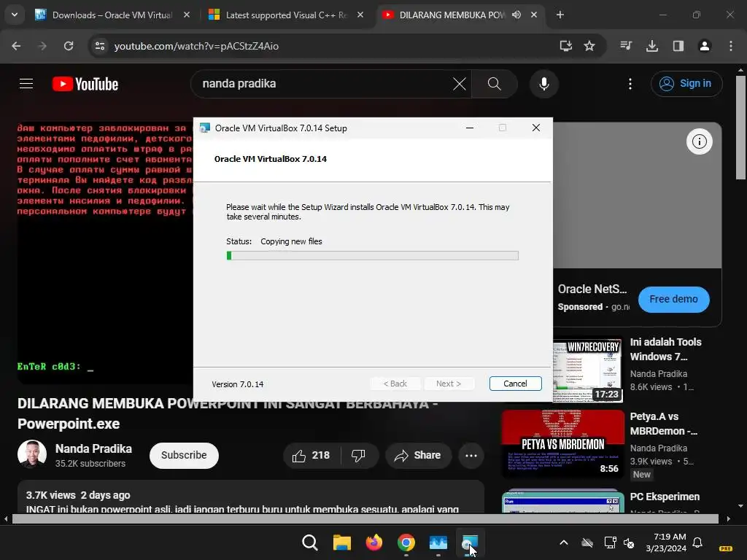
Task: Switch to Chrome in the taskbar
Action: point(406,542)
